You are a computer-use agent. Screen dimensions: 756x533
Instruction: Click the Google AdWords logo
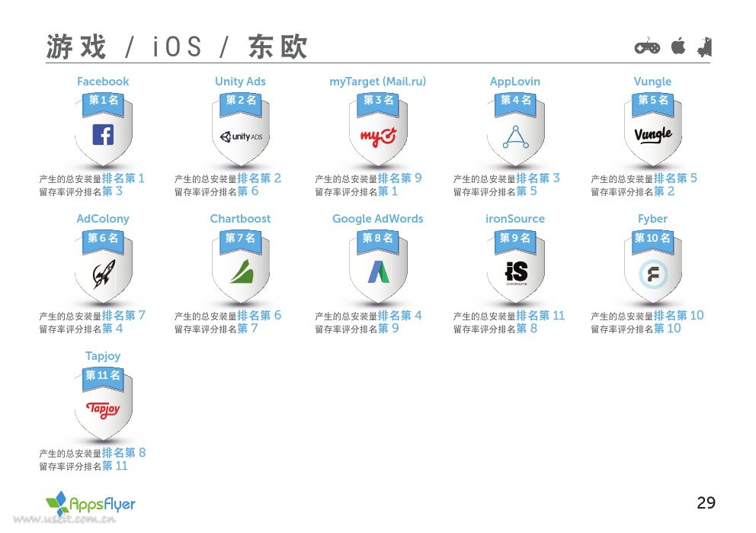[x=379, y=271]
